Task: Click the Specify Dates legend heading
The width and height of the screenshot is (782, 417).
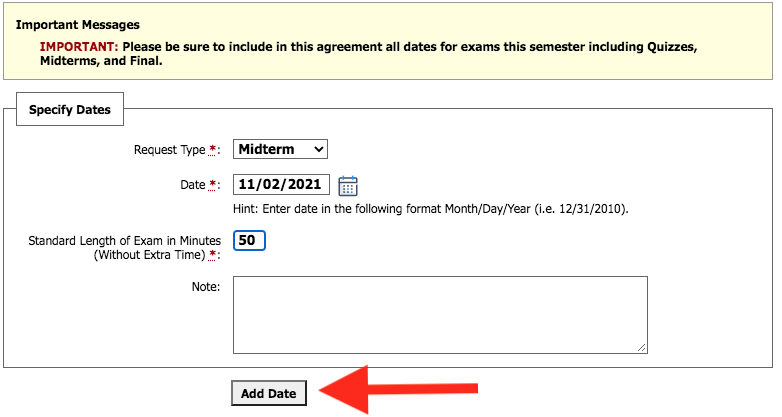Action: tap(70, 110)
